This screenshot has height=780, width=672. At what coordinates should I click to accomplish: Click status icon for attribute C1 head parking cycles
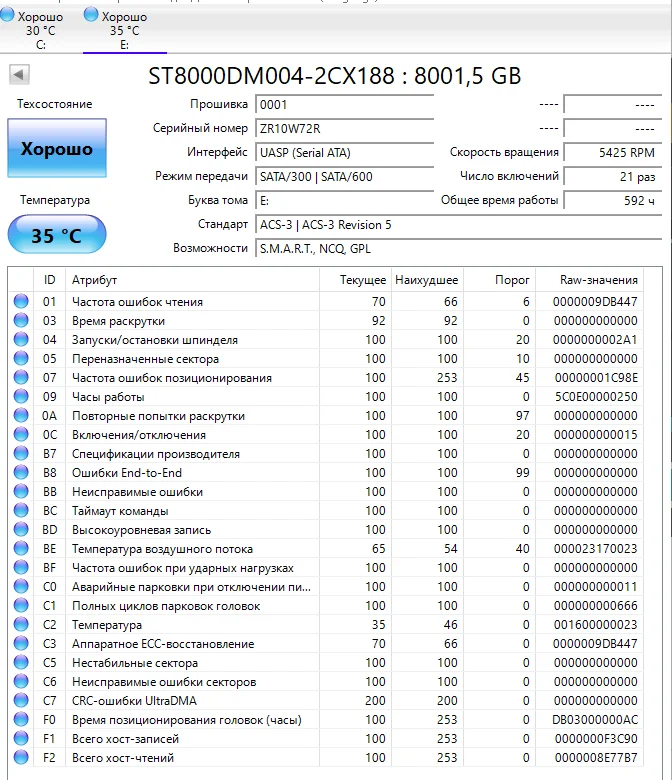21,605
